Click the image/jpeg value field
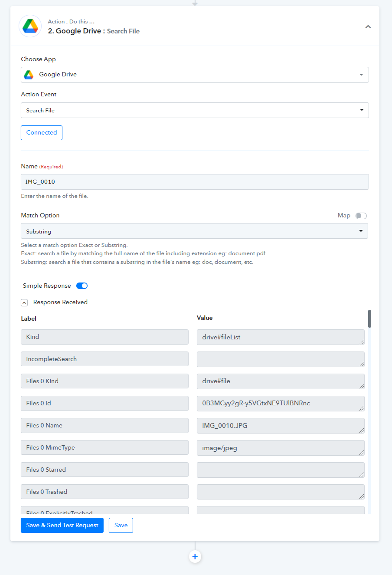 tap(281, 448)
